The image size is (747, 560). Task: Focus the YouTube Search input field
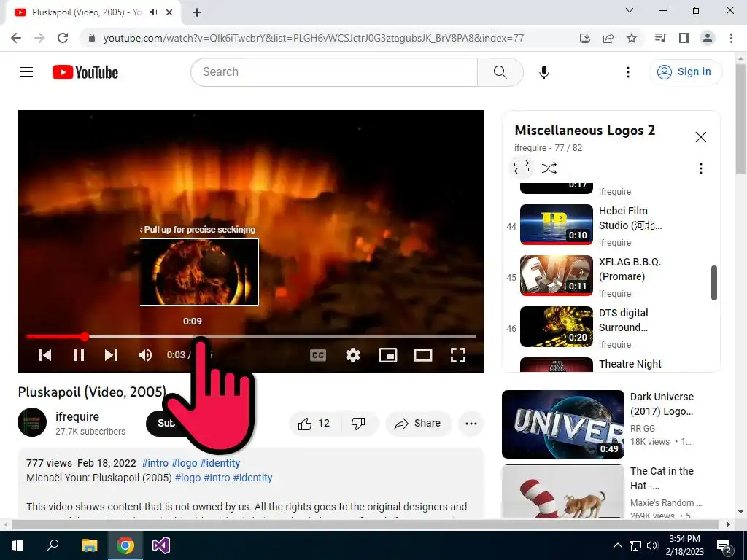point(334,72)
